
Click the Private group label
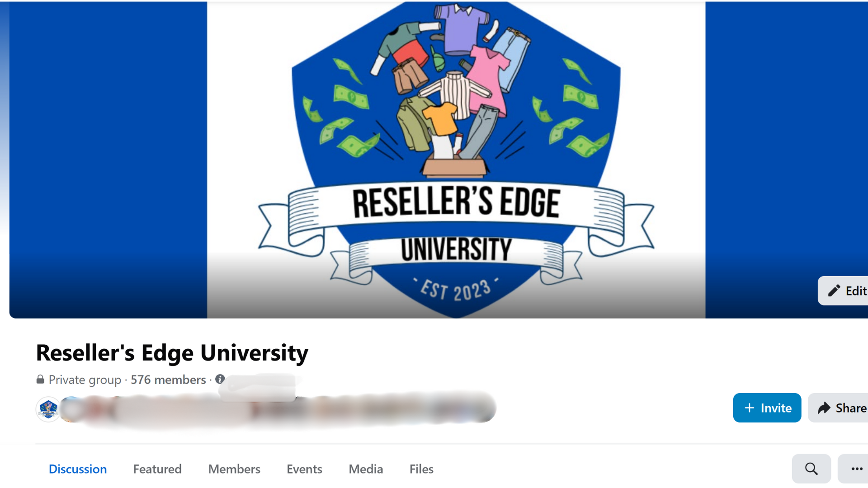(85, 380)
